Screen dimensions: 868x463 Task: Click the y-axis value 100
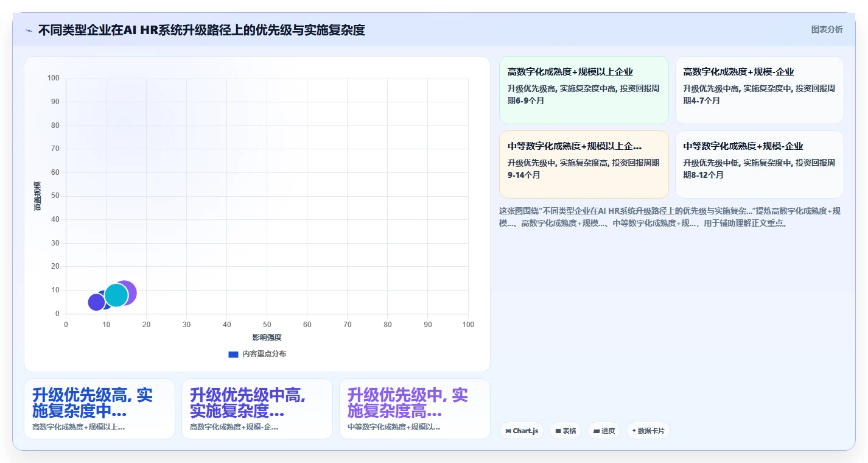54,78
